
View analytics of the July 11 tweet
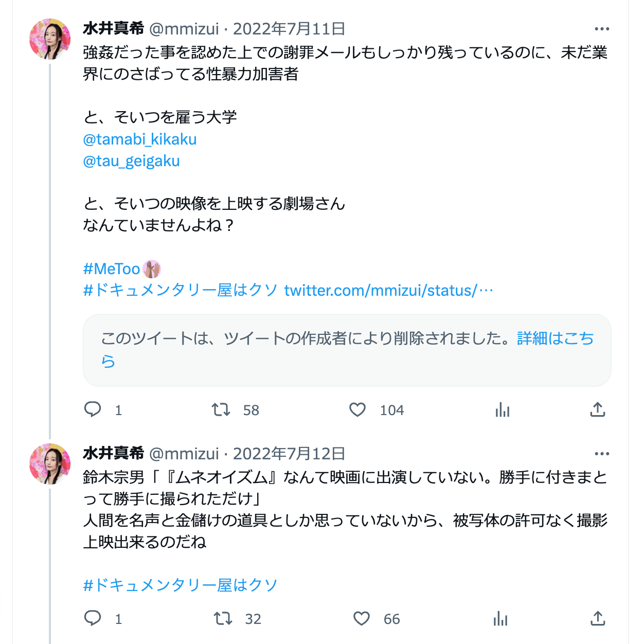pyautogui.click(x=502, y=409)
